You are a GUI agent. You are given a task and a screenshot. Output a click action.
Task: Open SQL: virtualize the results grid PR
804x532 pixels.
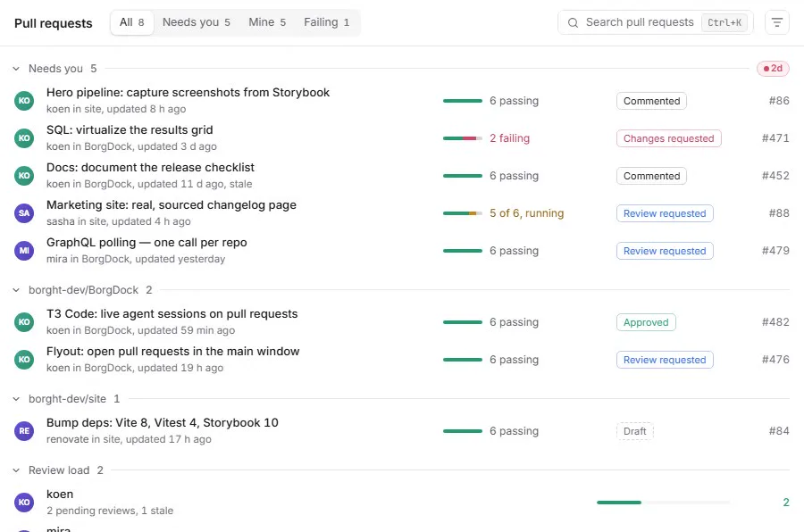click(130, 130)
